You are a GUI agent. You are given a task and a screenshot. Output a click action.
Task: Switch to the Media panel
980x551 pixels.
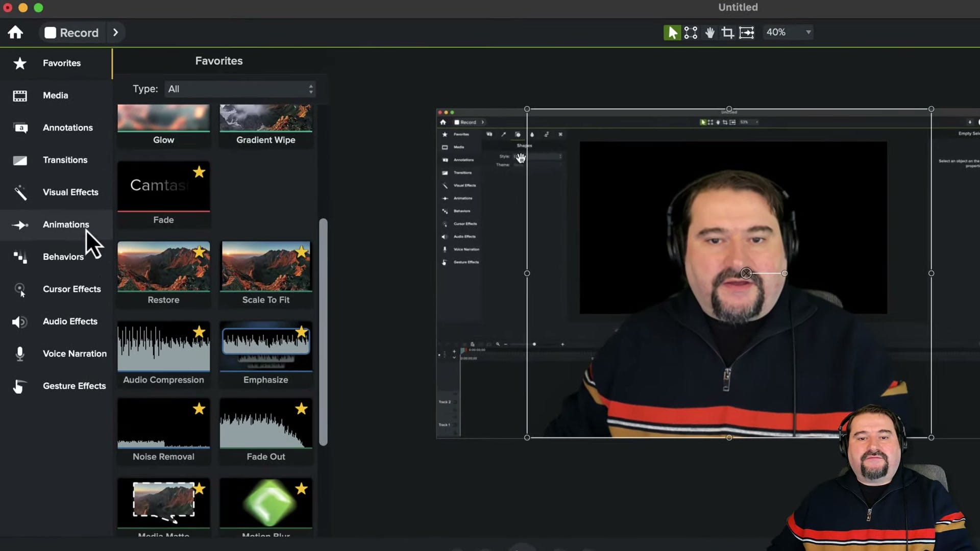click(55, 95)
